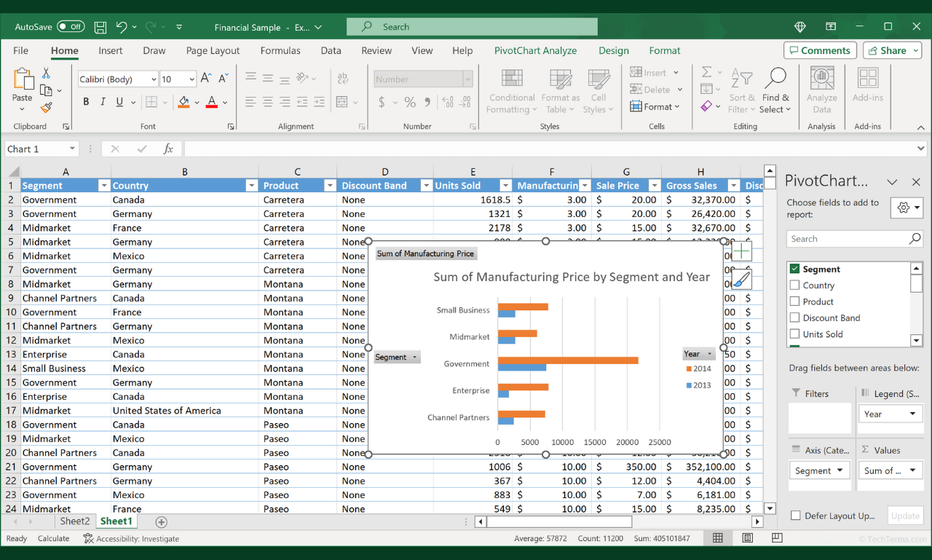The image size is (932, 560).
Task: Click the Insert Function fx icon
Action: (168, 149)
